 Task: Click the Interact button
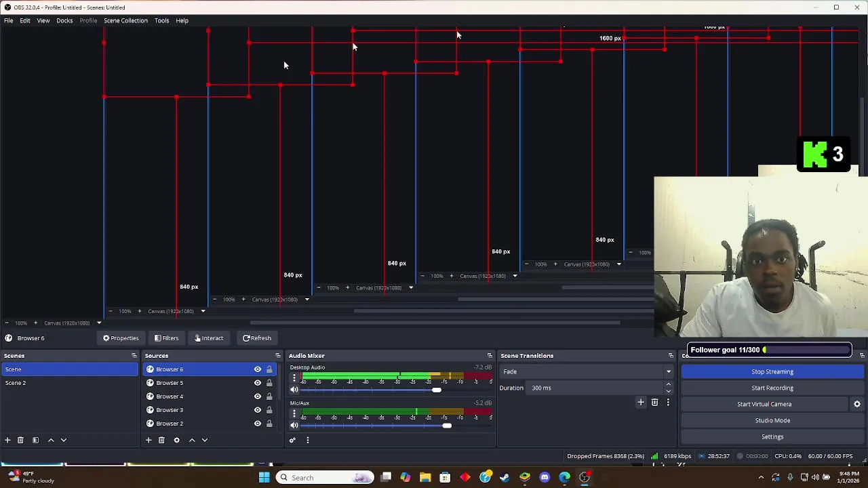208,338
